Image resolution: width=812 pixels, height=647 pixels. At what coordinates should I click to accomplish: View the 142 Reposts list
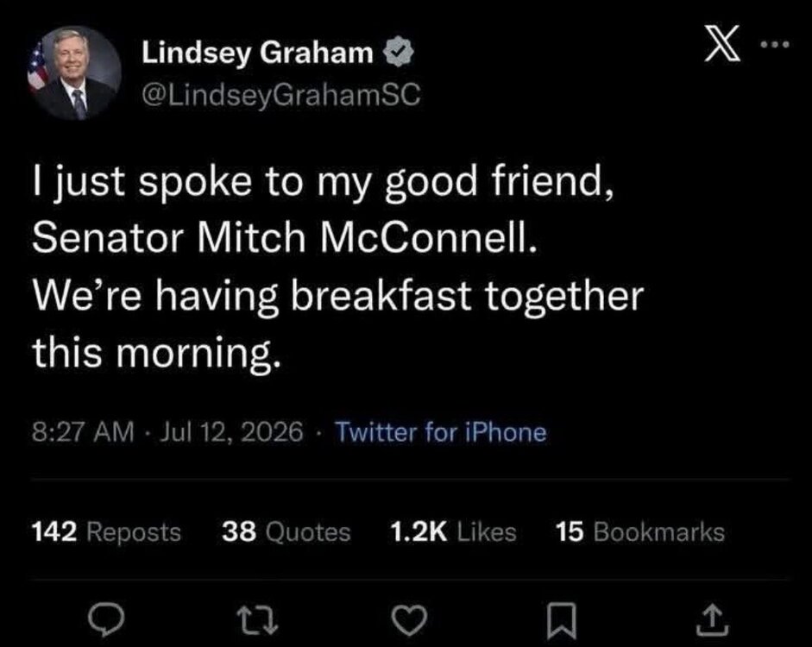tap(107, 531)
